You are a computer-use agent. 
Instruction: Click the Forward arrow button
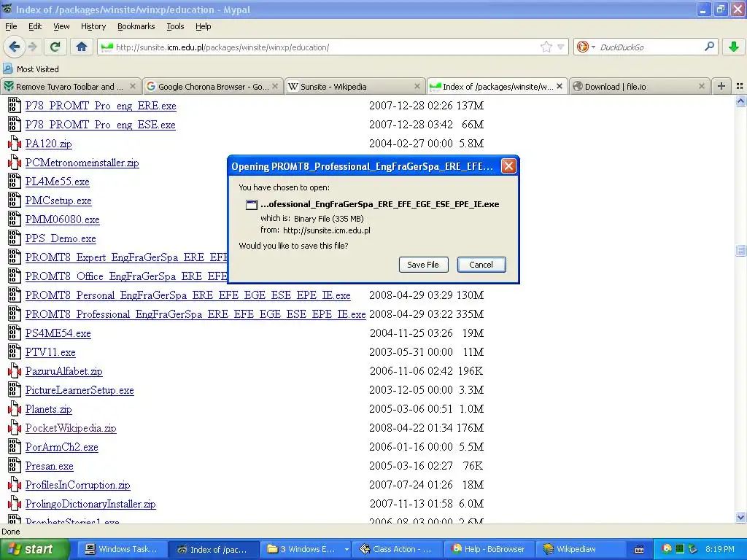(x=32, y=47)
